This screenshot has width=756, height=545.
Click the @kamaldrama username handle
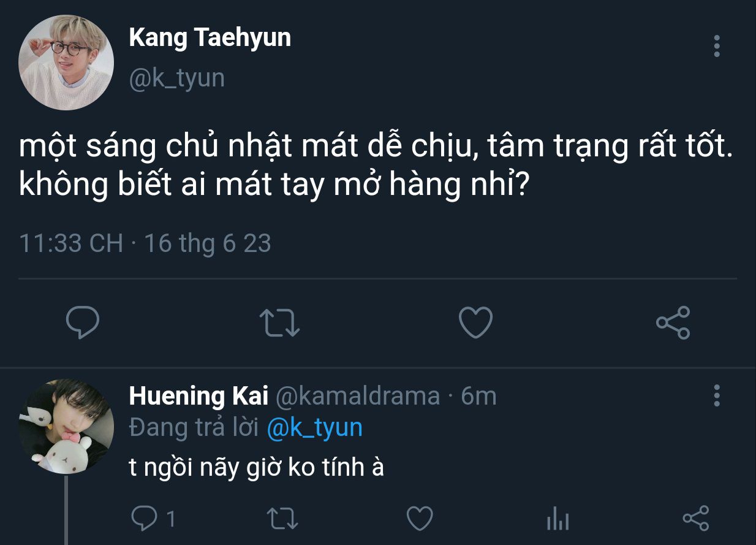pos(358,397)
